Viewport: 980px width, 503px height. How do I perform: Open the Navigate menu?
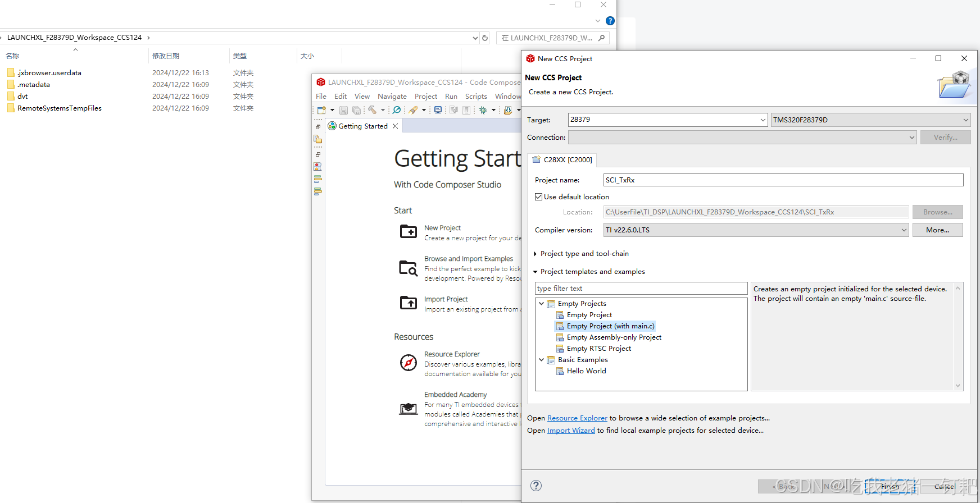pyautogui.click(x=392, y=96)
